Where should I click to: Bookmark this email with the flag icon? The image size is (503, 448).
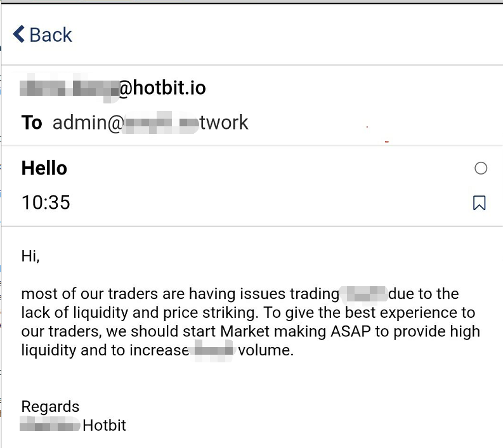tap(480, 203)
